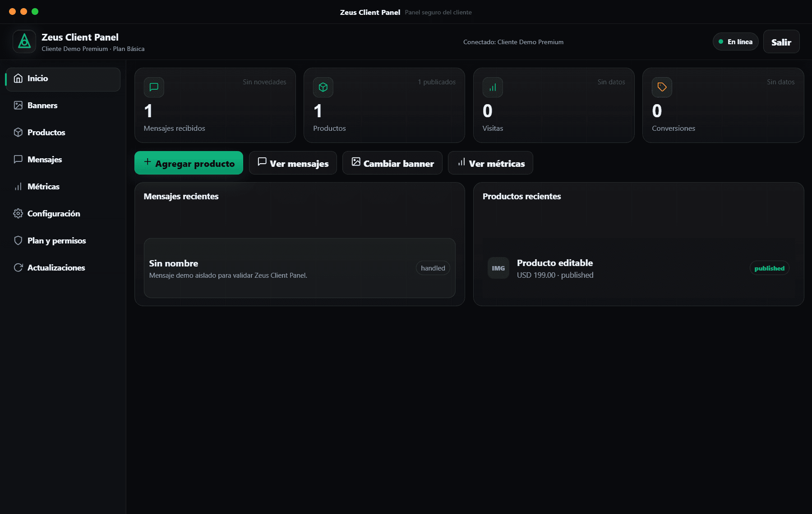Image resolution: width=812 pixels, height=514 pixels.
Task: Open the Producto editable item
Action: pos(639,268)
